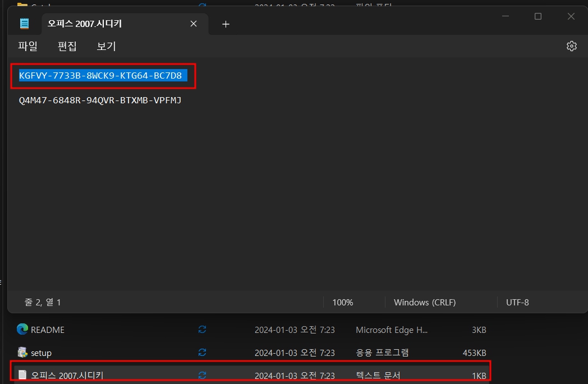Click the setup installer icon
Image resolution: width=588 pixels, height=384 pixels.
(x=22, y=353)
